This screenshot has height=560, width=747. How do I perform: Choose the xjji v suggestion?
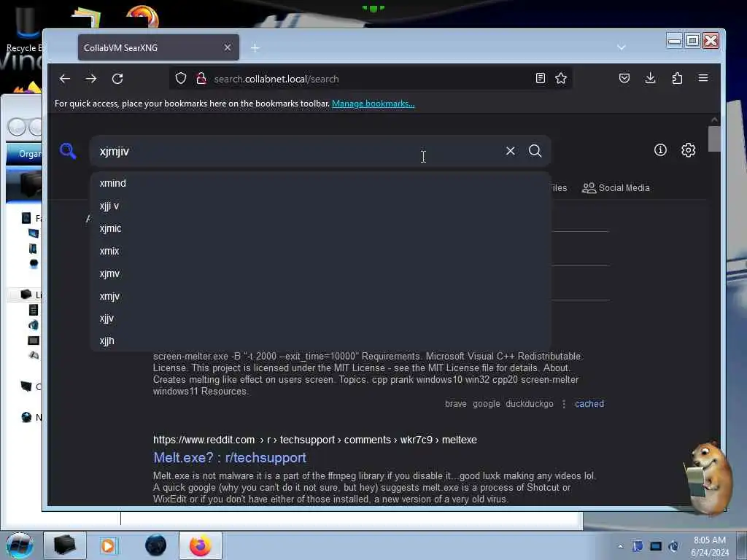(321, 206)
